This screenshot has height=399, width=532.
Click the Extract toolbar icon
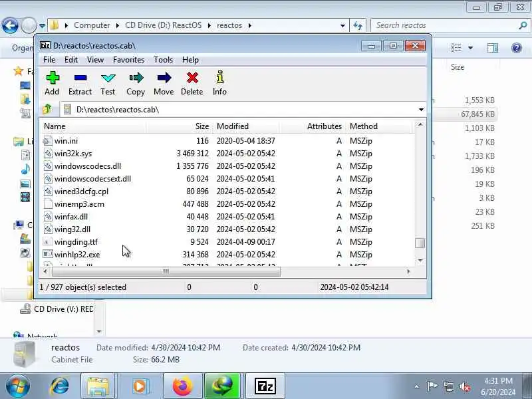(80, 78)
